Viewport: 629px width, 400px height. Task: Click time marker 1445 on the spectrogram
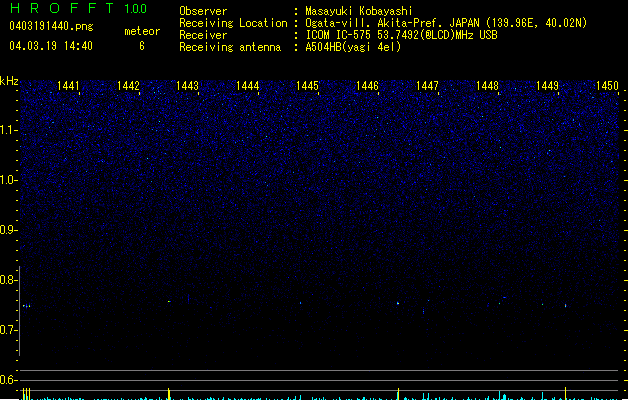pyautogui.click(x=307, y=86)
